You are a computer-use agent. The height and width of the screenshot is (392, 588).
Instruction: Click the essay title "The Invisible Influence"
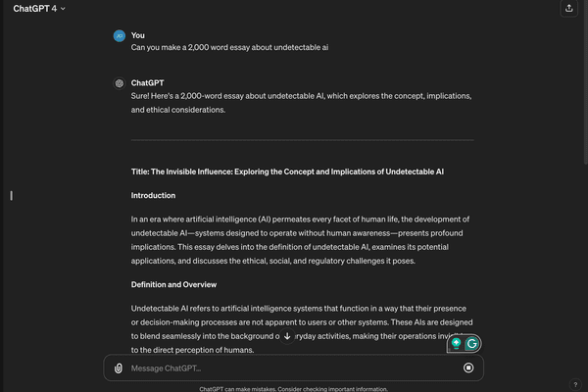(287, 171)
